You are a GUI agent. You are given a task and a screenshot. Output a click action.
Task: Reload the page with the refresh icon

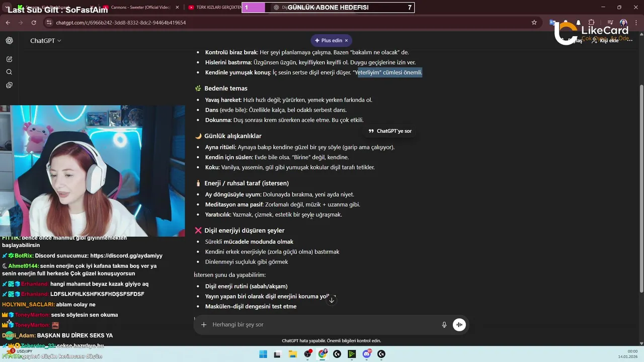click(x=34, y=23)
